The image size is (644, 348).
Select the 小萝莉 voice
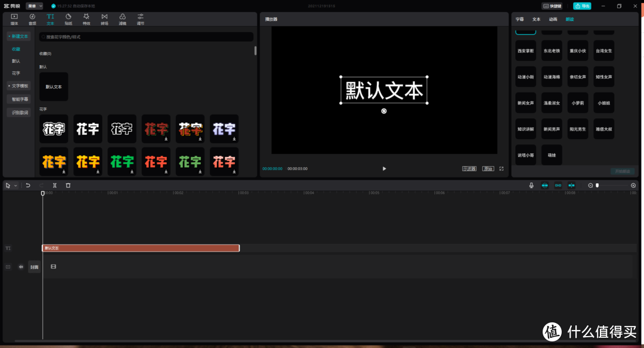point(578,103)
